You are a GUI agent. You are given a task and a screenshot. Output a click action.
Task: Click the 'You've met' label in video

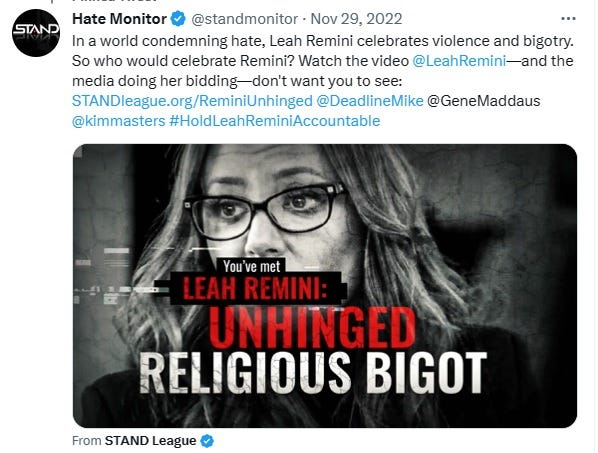point(252,266)
